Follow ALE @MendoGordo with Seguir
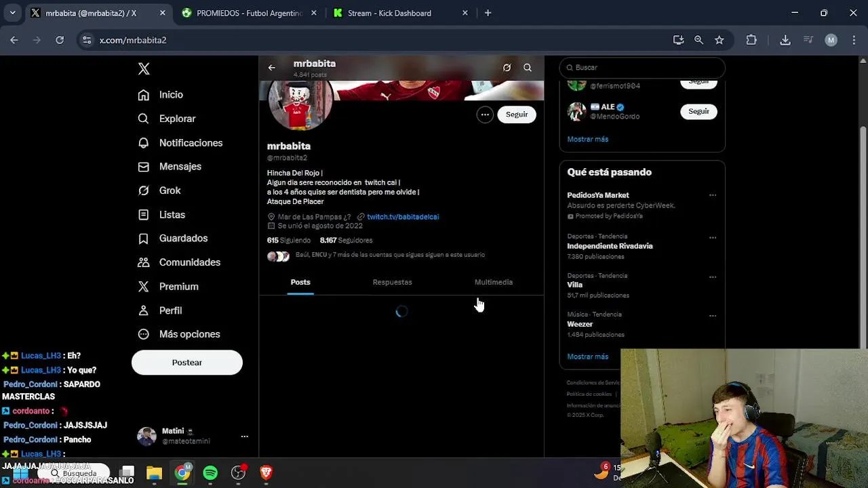This screenshot has width=868, height=488. (698, 111)
